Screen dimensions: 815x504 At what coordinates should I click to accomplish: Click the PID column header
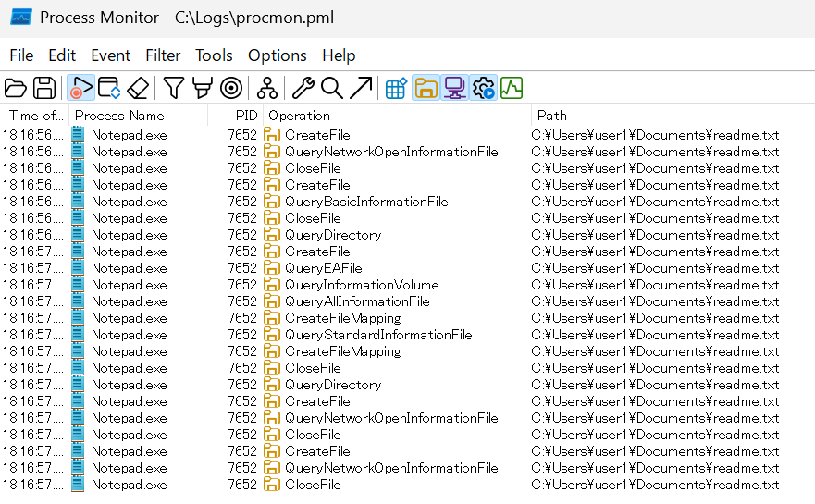tap(237, 116)
